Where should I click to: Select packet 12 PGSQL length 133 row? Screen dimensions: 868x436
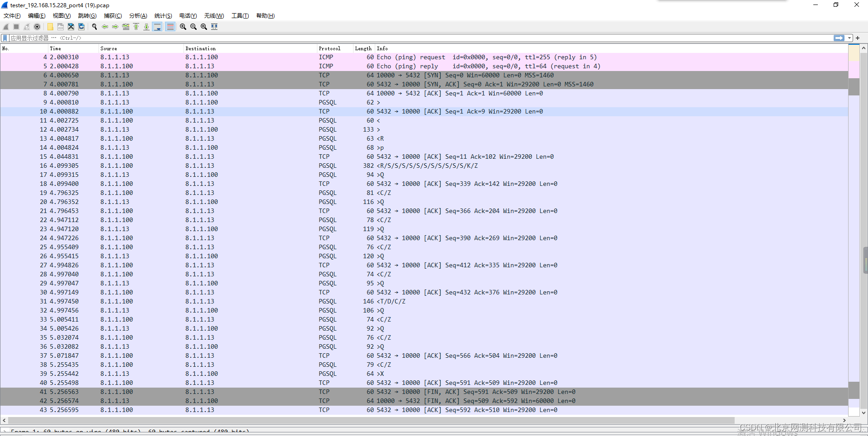coord(424,130)
